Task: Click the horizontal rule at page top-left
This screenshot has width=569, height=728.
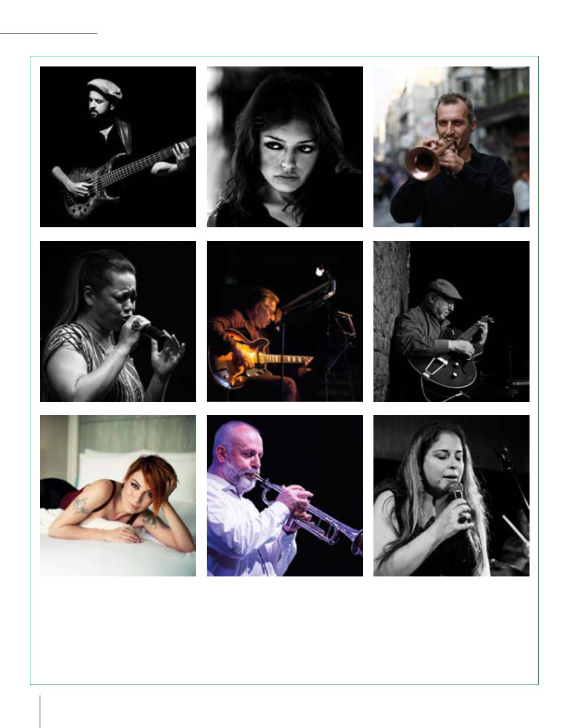Action: click(49, 33)
